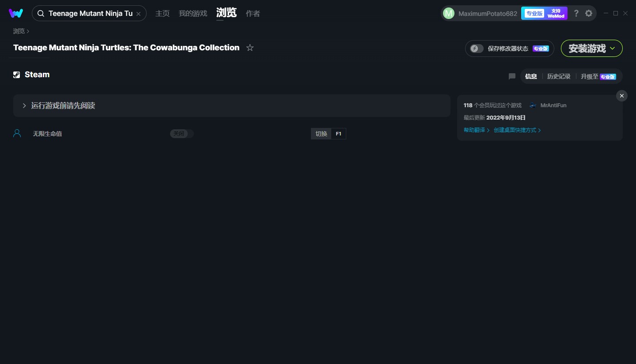Clear the search box text

(138, 14)
